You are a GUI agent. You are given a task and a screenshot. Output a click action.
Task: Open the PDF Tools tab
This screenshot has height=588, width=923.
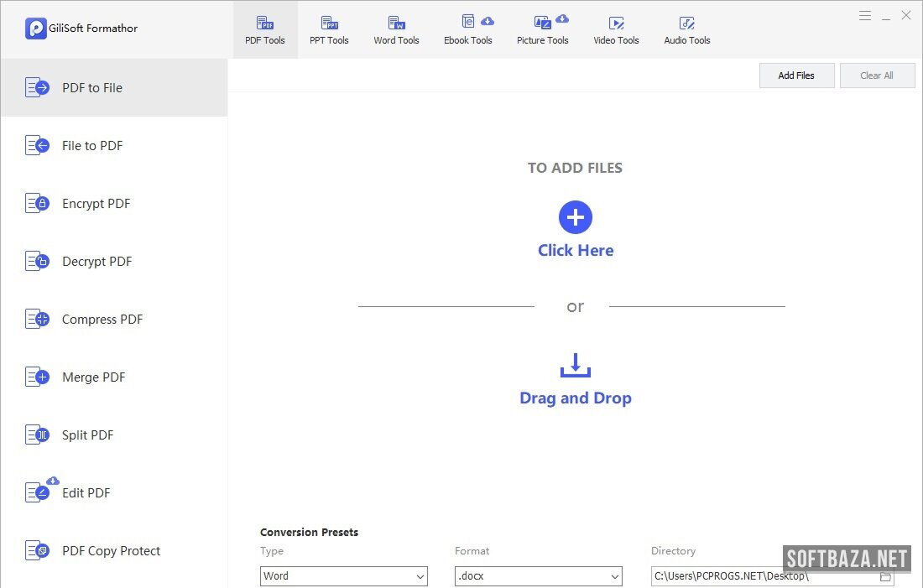tap(265, 30)
